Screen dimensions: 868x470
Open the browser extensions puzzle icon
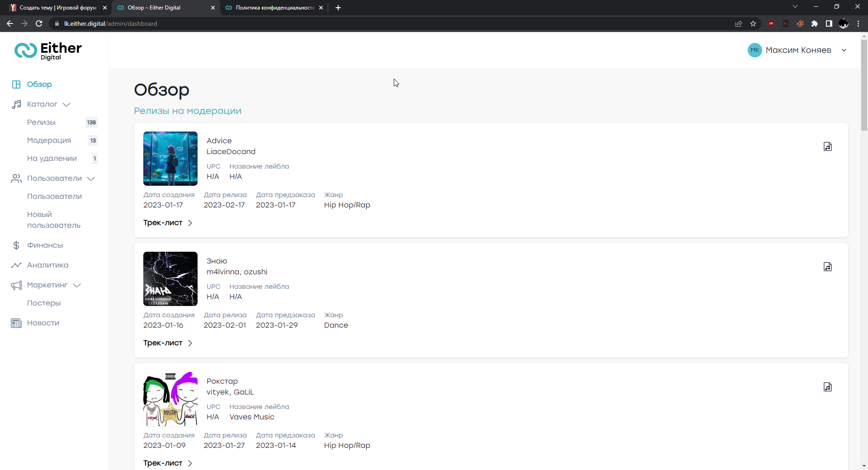pyautogui.click(x=815, y=23)
